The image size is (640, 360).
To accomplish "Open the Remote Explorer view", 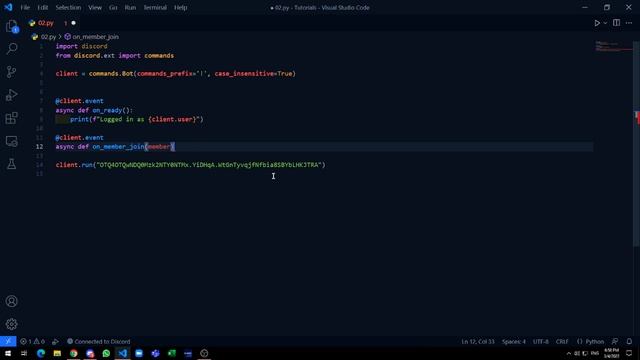I will [11, 141].
